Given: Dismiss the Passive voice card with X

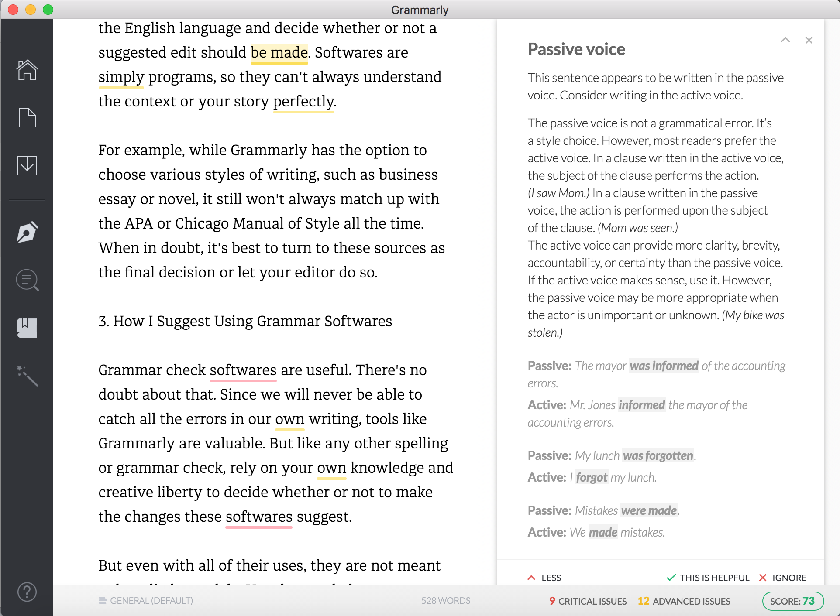Looking at the screenshot, I should (x=809, y=40).
